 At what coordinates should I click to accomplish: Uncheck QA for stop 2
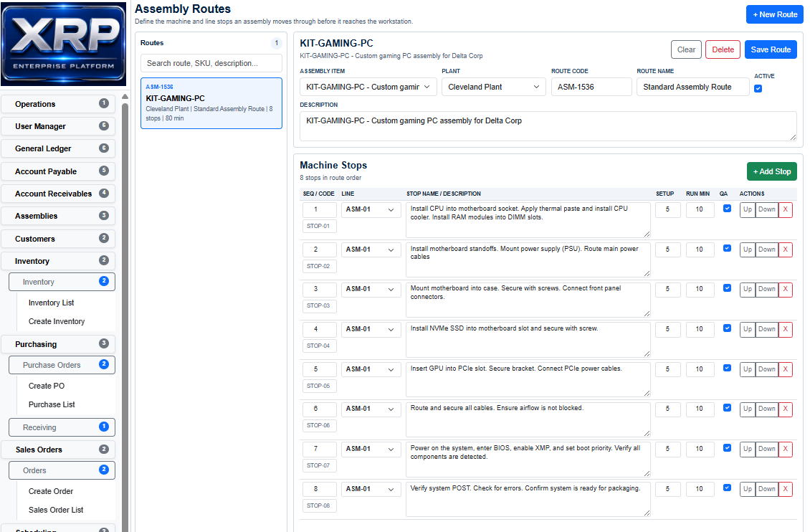coord(727,249)
